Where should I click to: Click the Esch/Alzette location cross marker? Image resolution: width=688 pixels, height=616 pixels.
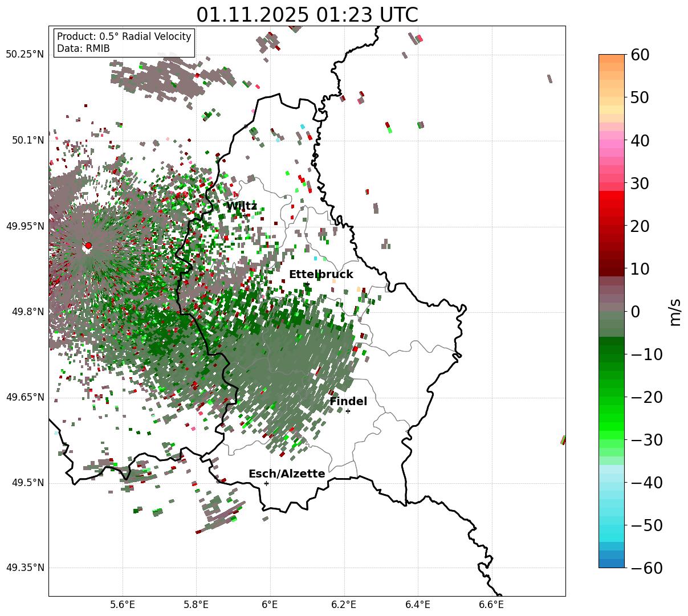point(266,483)
